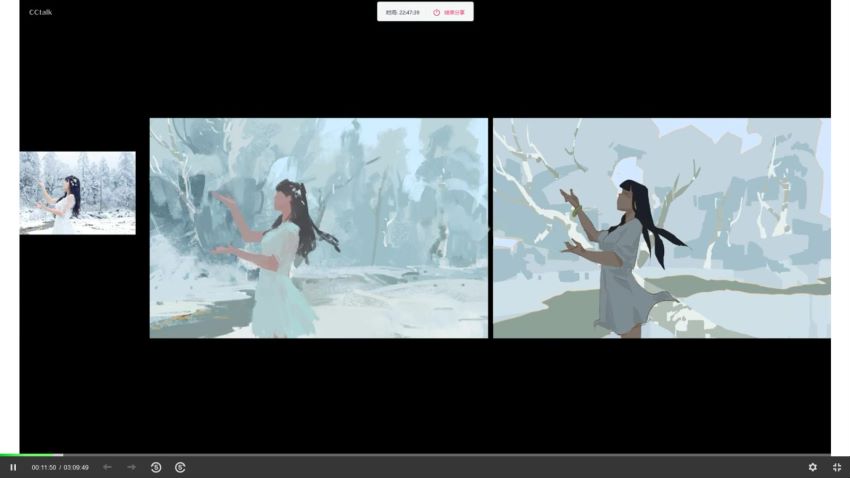Click the current time 00:11:50 readout
The image size is (850, 478).
(x=44, y=467)
